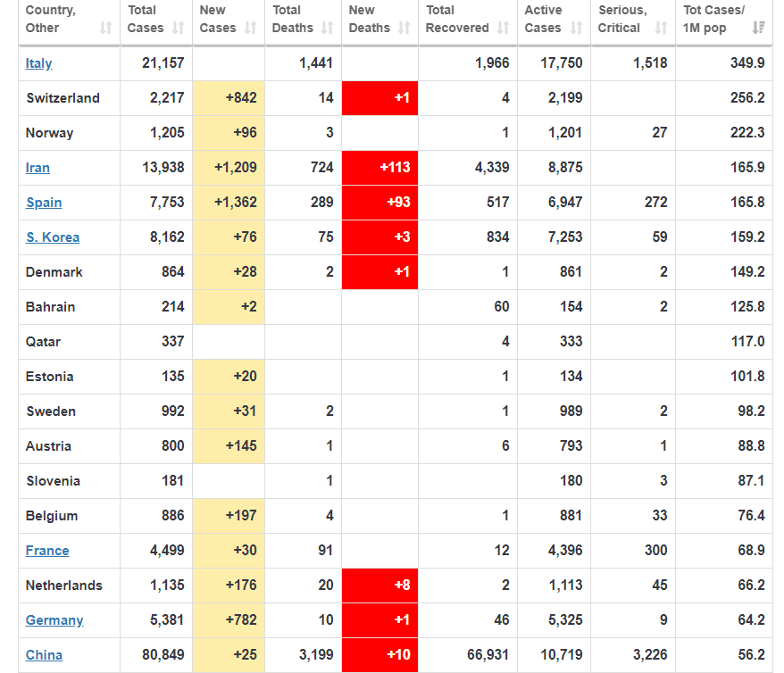Follow the France link
The image size is (784, 673).
click(x=47, y=551)
